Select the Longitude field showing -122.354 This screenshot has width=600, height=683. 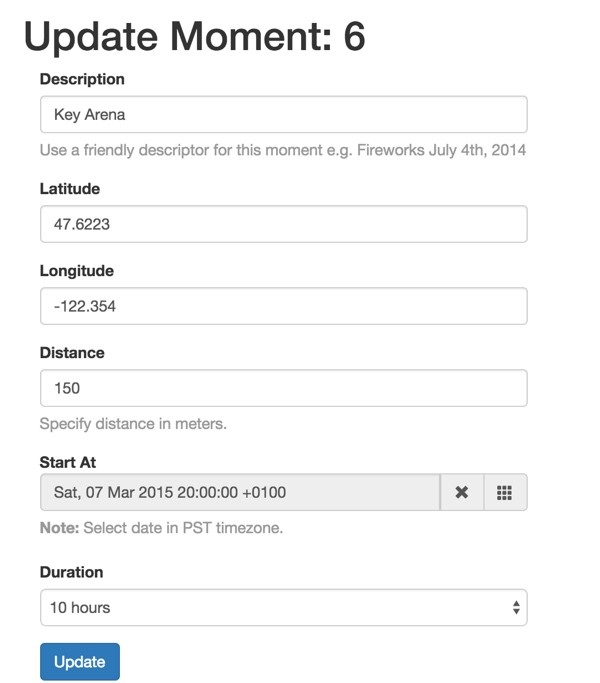(x=284, y=306)
